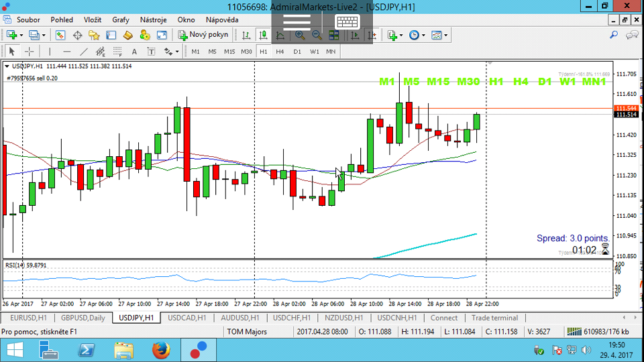Open the templates icon

[436, 36]
